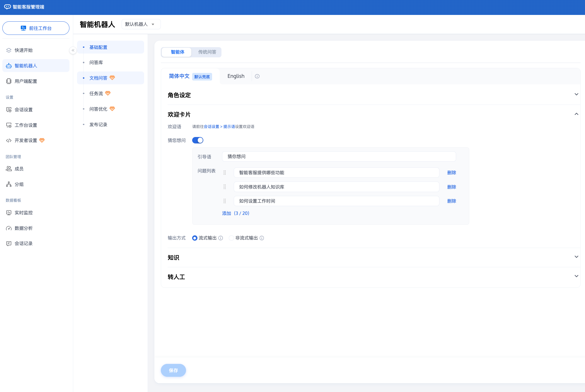Click the sidebar collapse arrow icon
The height and width of the screenshot is (392, 585).
tap(73, 50)
